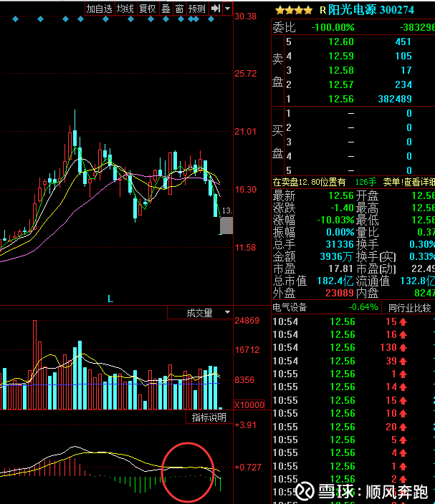The height and width of the screenshot is (504, 435).
Task: Click the 同行业比较 peer comparison button
Action: click(x=409, y=308)
